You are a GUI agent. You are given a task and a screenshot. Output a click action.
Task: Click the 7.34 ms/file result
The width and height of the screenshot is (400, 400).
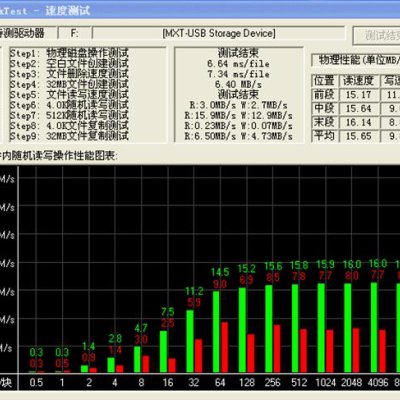[x=238, y=74]
